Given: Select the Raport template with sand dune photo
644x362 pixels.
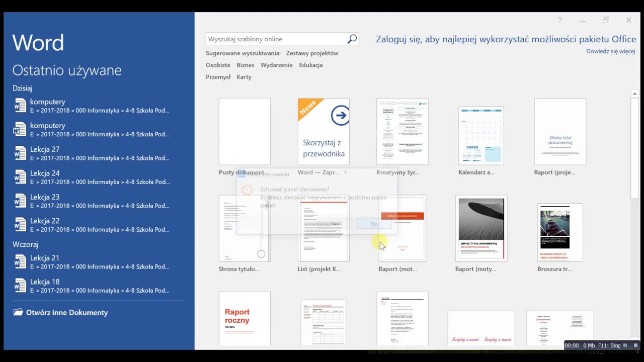Looking at the screenshot, I should pos(481,228).
